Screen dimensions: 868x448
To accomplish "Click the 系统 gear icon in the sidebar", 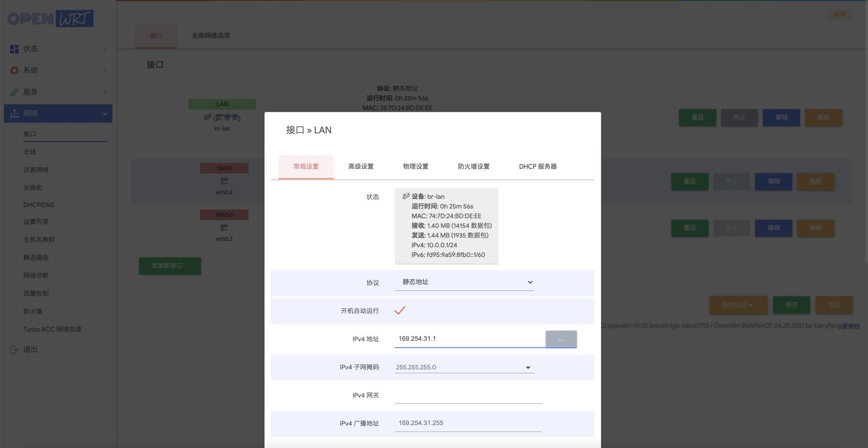I will click(14, 70).
